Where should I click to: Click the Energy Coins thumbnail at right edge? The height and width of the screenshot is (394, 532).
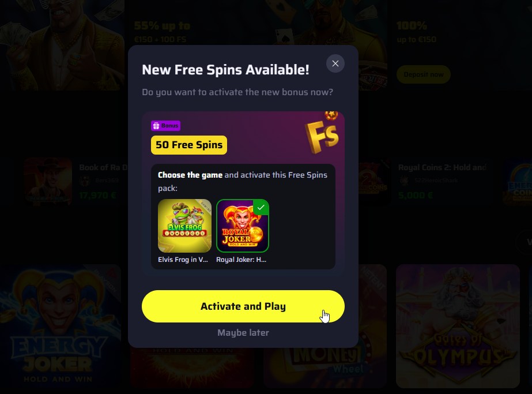(x=518, y=181)
